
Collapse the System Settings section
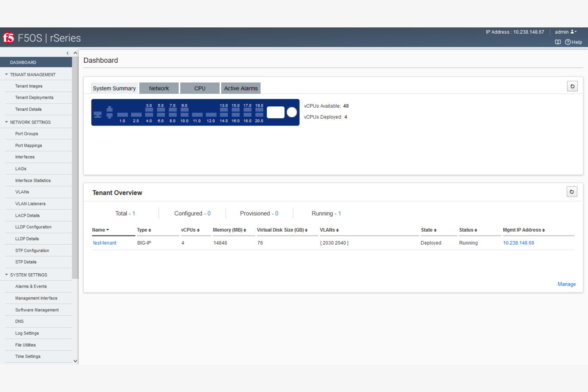(x=7, y=274)
